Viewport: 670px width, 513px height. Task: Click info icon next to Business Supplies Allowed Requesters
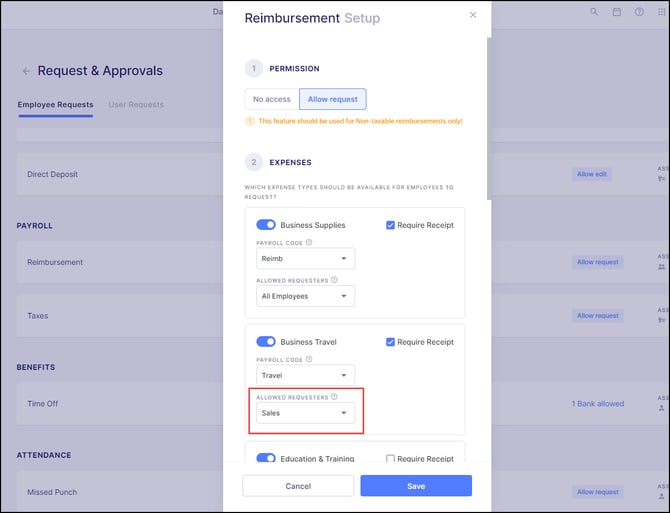[334, 280]
